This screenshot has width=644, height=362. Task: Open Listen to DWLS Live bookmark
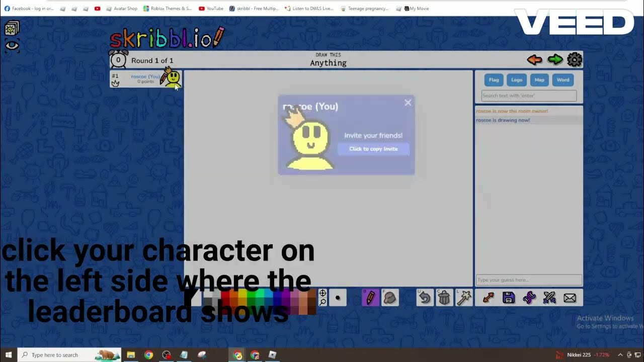309,9
